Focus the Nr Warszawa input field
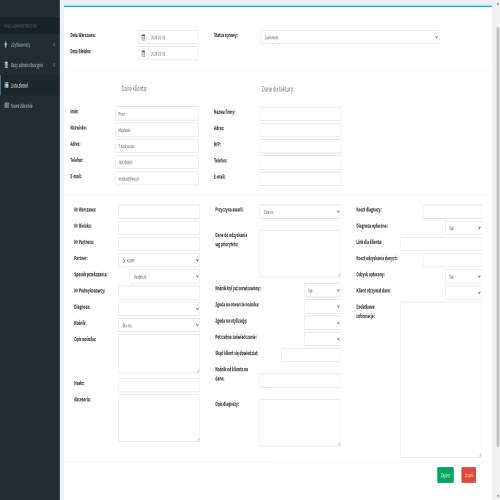Viewport: 500px width, 500px height. click(159, 212)
